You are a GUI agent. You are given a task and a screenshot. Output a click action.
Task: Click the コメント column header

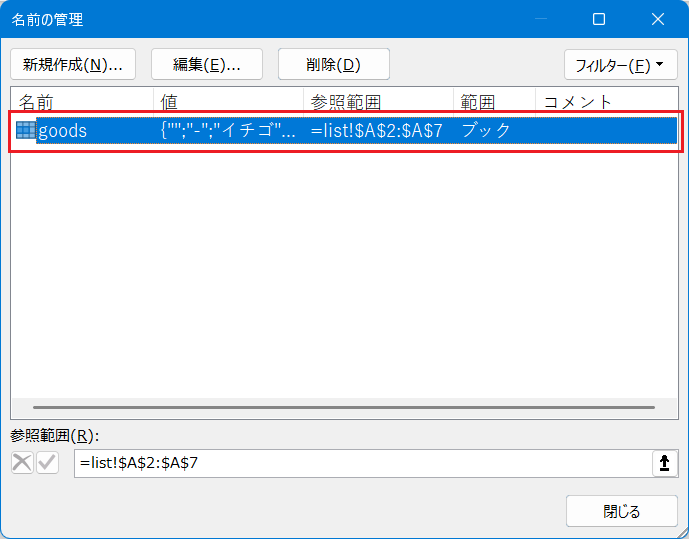(x=606, y=102)
